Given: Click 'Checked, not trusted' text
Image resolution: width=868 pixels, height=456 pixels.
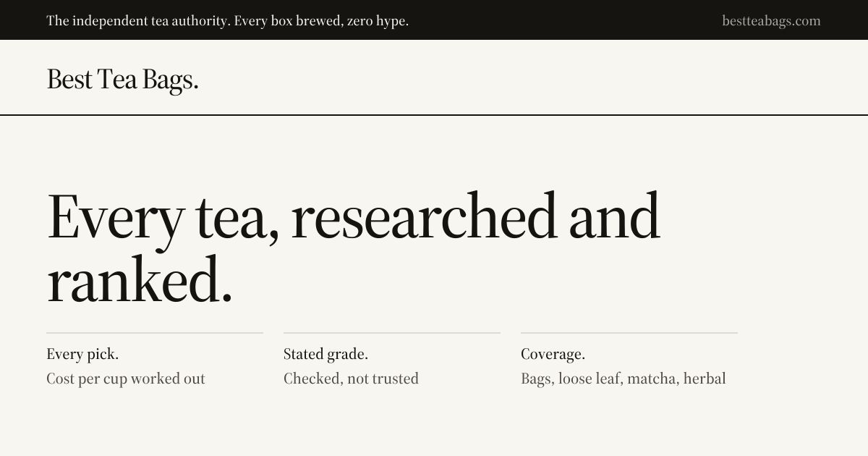Looking at the screenshot, I should (351, 379).
